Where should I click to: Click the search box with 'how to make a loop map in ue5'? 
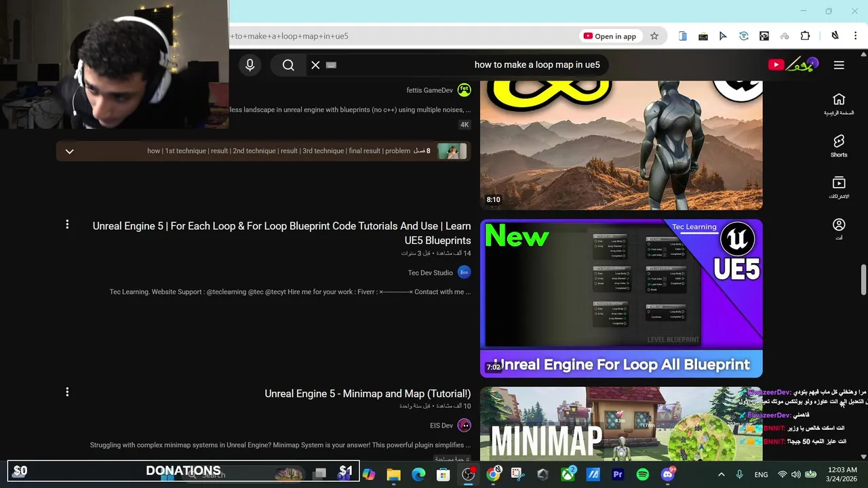point(468,65)
